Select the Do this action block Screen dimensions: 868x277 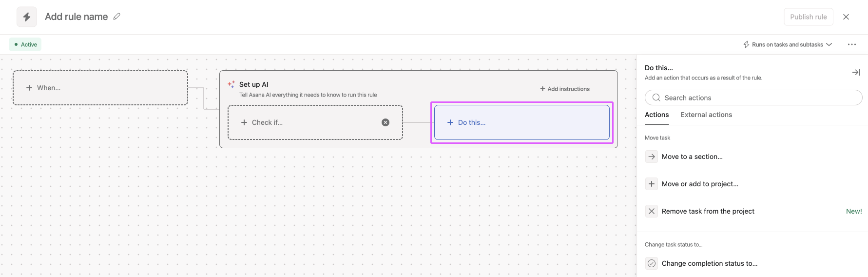click(522, 122)
